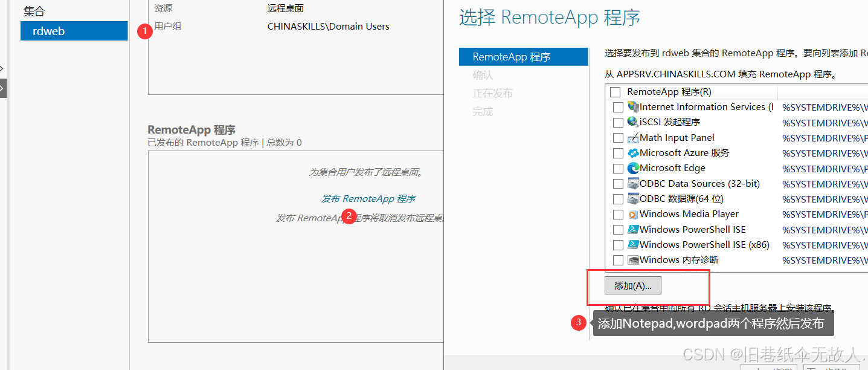Select rdweb under the 集合 sidebar
Screen dimensions: 868x370
tap(74, 31)
